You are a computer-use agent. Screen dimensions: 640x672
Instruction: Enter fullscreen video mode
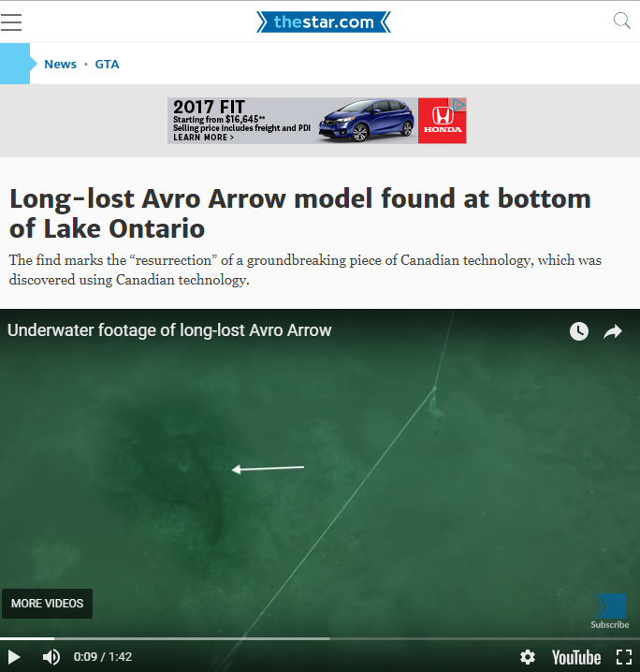pos(624,657)
